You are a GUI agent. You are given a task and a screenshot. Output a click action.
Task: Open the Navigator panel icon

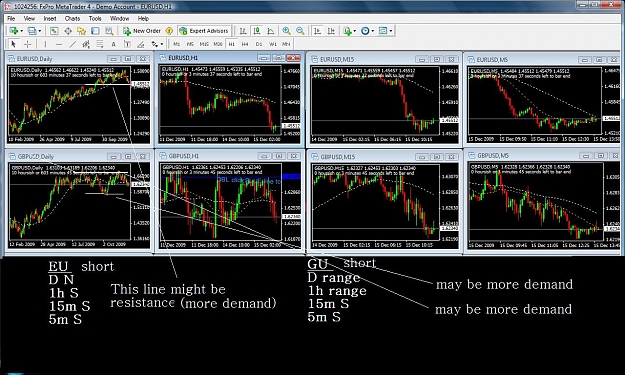[81, 31]
